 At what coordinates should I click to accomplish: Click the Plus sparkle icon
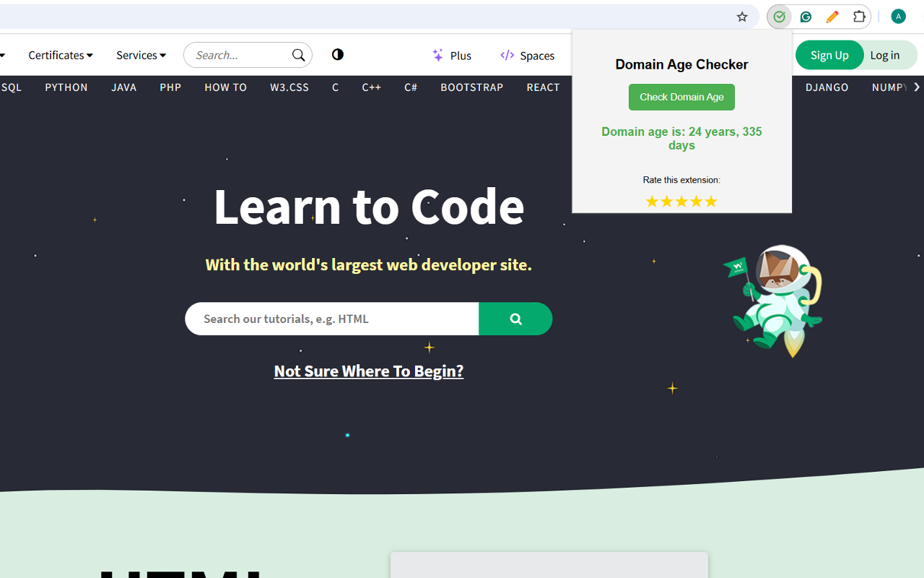tap(436, 54)
